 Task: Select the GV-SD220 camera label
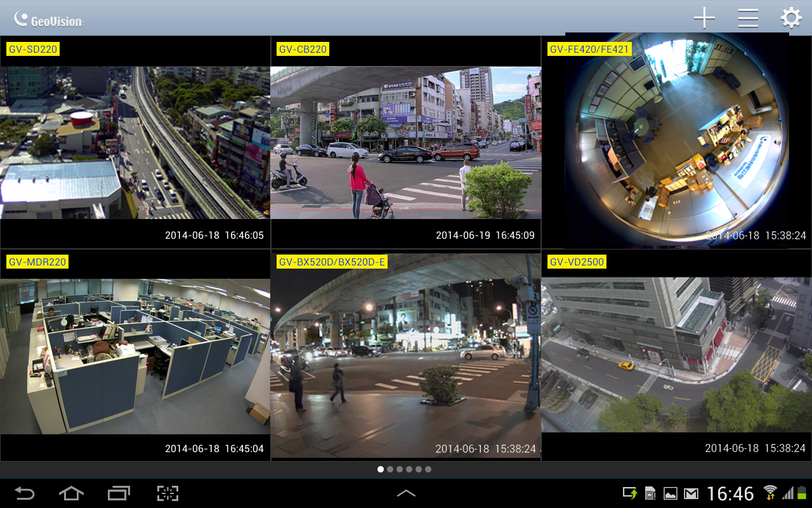pos(32,48)
